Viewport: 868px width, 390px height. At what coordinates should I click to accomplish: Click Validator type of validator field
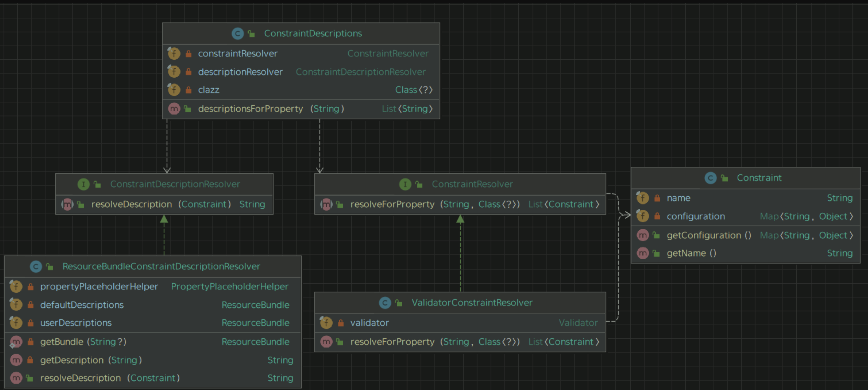point(578,322)
